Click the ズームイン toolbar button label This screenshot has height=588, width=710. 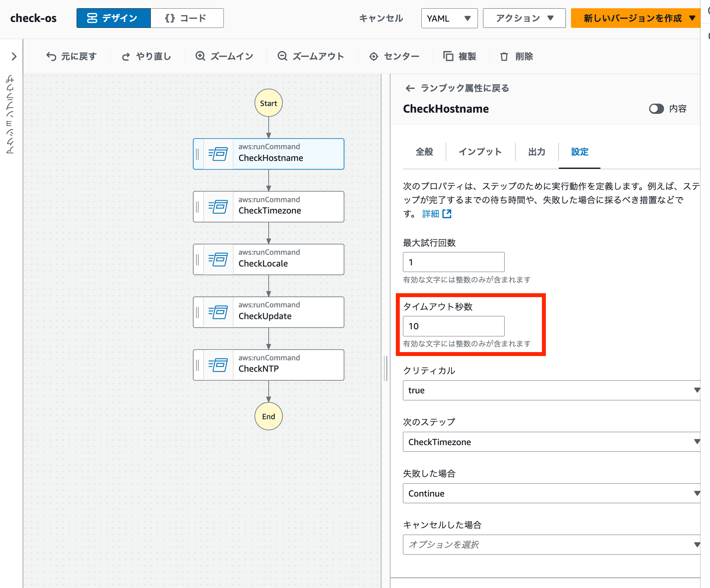click(x=232, y=57)
